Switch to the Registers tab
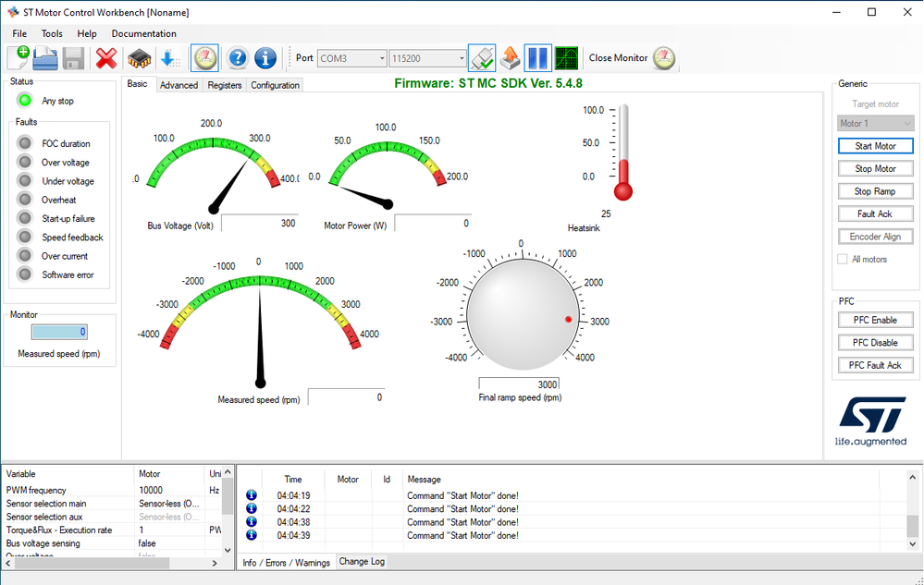Image resolution: width=924 pixels, height=585 pixels. coord(225,85)
